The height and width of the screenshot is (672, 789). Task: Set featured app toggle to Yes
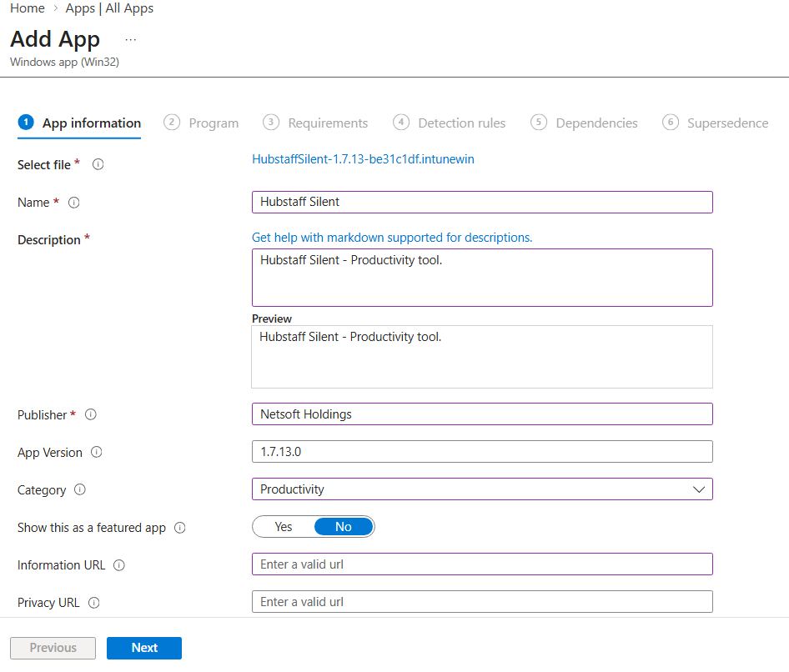pos(284,527)
